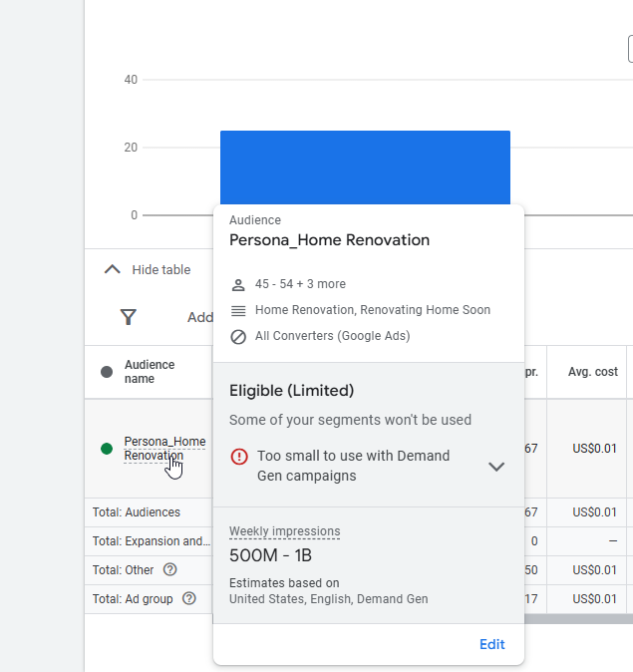Expand the Too small to use warning chevron
Screen dimensions: 633x672
496,467
